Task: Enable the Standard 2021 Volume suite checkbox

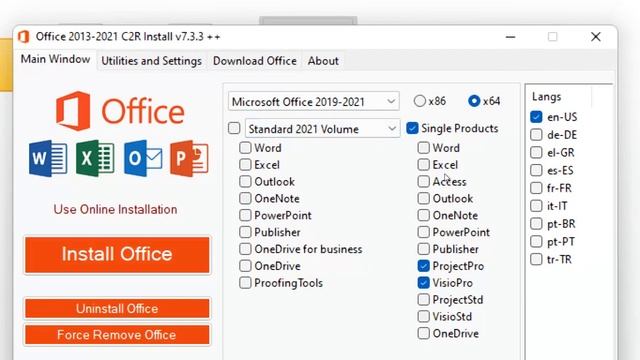Action: [234, 128]
